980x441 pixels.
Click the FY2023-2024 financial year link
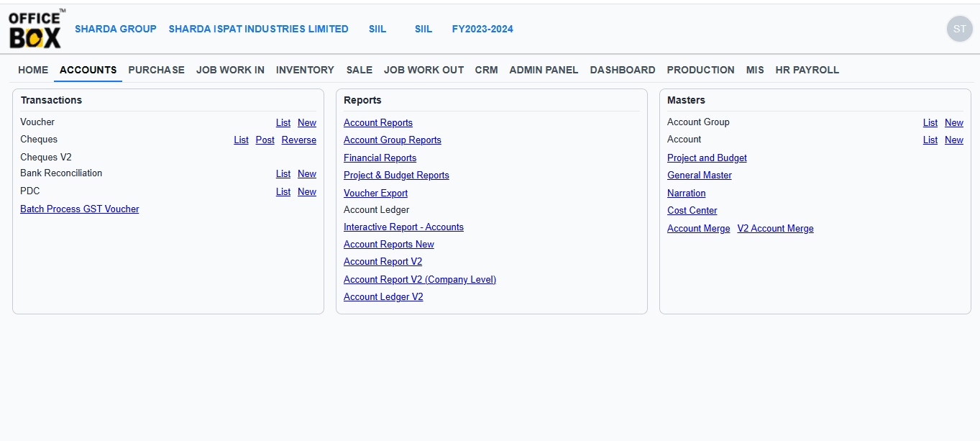point(482,29)
